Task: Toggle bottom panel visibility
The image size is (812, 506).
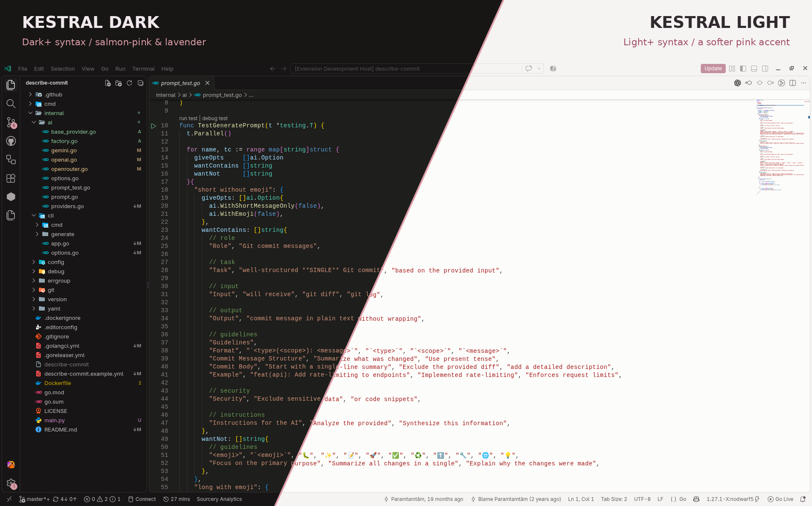Action: [x=754, y=69]
